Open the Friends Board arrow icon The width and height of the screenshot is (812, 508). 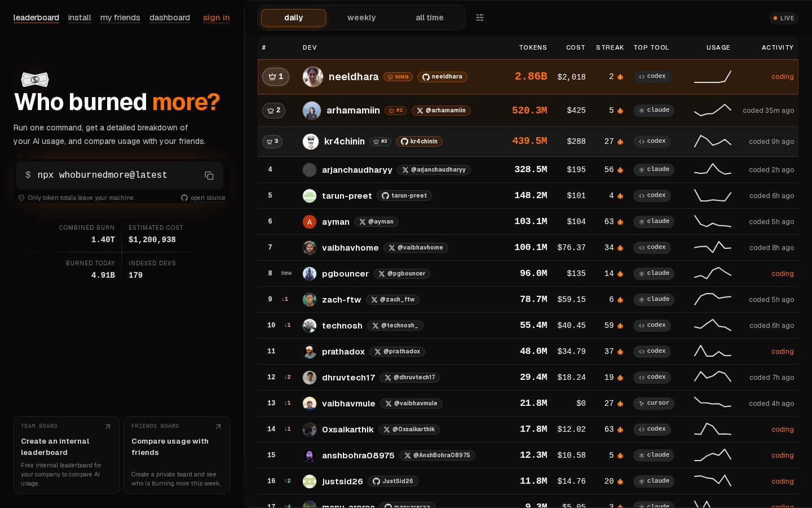[x=218, y=427]
